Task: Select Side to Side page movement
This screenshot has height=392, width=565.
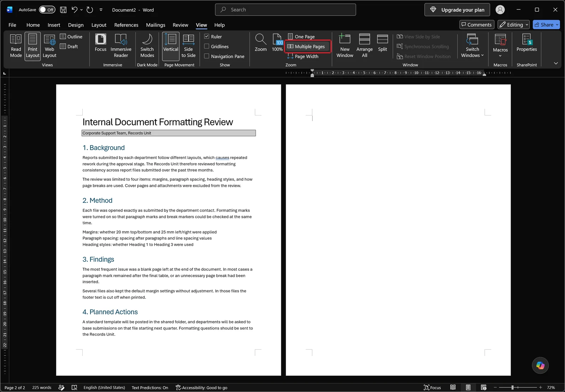Action: click(x=188, y=46)
